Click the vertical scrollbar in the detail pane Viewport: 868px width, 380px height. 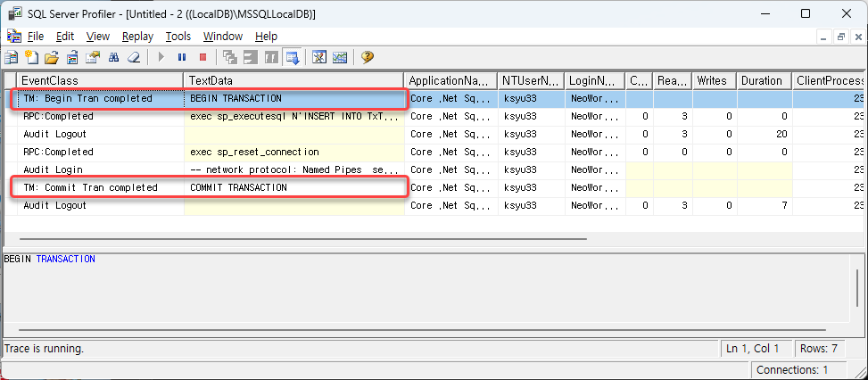click(x=861, y=285)
